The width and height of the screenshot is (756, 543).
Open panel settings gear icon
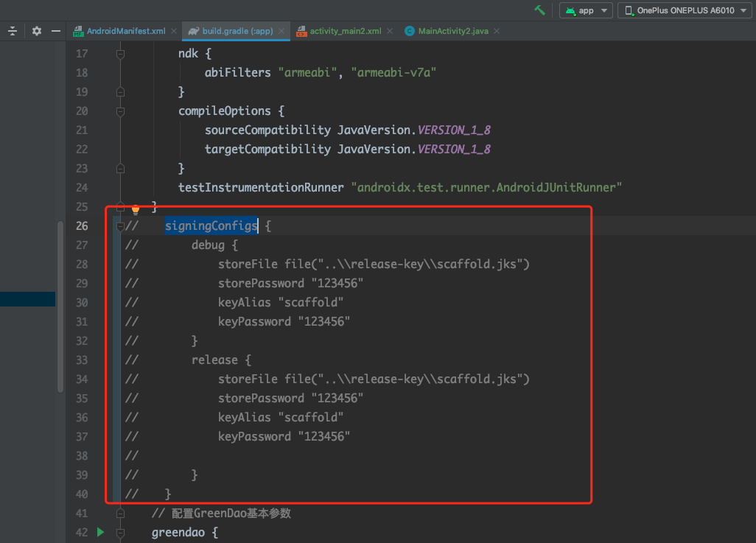point(37,31)
